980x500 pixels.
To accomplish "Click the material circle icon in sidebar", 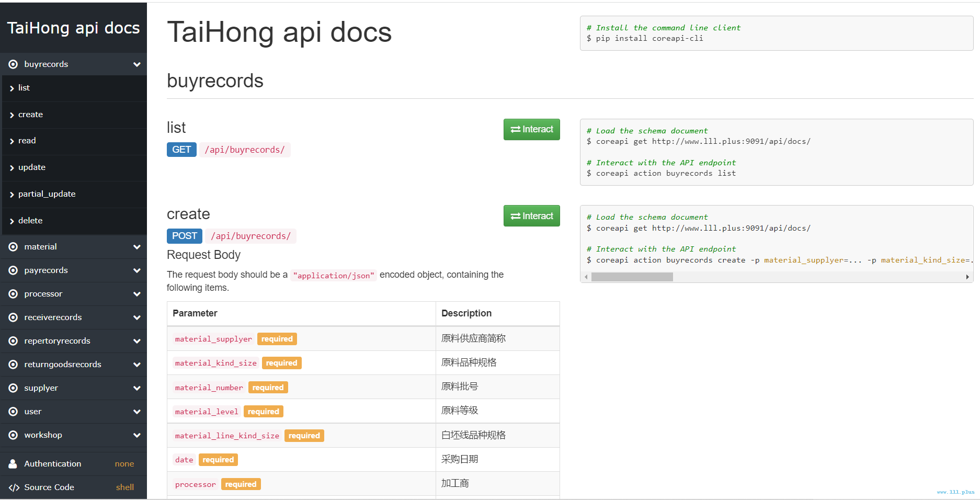I will point(13,247).
